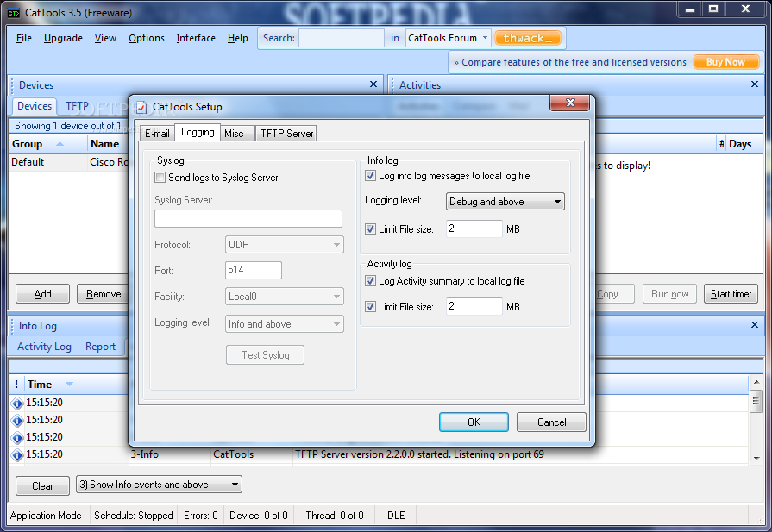Toggle Activity log Limit File size checkbox
Image resolution: width=772 pixels, height=532 pixels.
pos(370,307)
